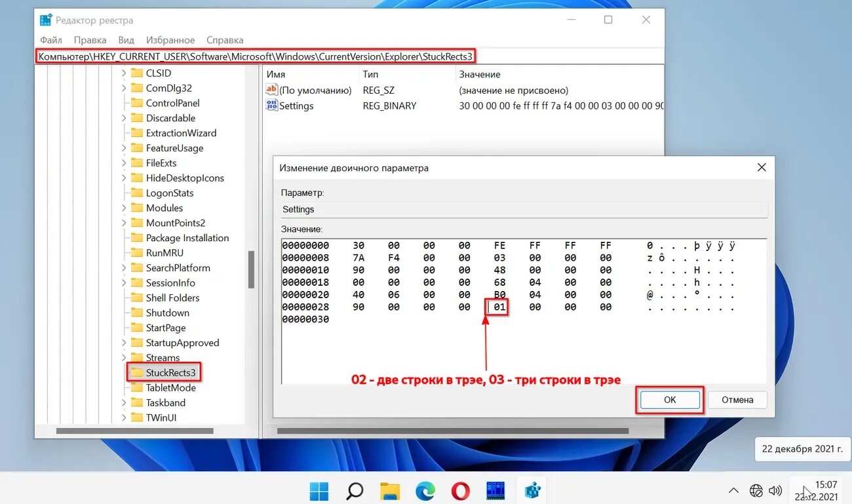Screen dimensions: 852x504
Task: Show hidden tray icons chevron
Action: click(734, 490)
